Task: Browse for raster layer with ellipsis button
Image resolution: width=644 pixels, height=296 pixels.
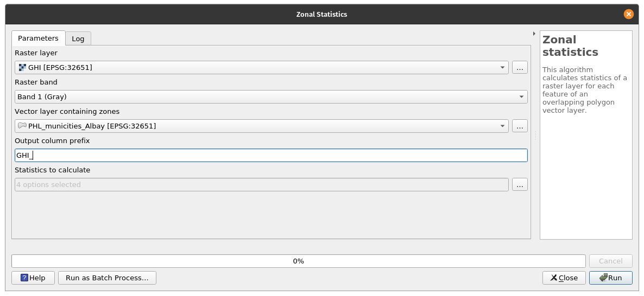Action: click(520, 68)
